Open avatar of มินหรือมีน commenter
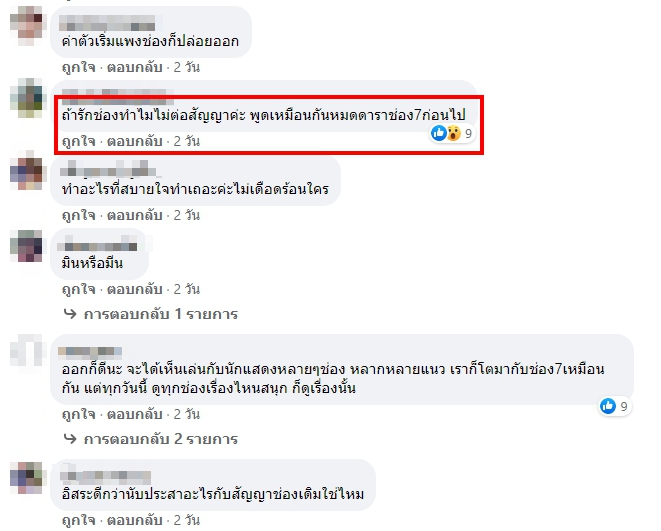Image resolution: width=661 pixels, height=531 pixels. (x=27, y=246)
